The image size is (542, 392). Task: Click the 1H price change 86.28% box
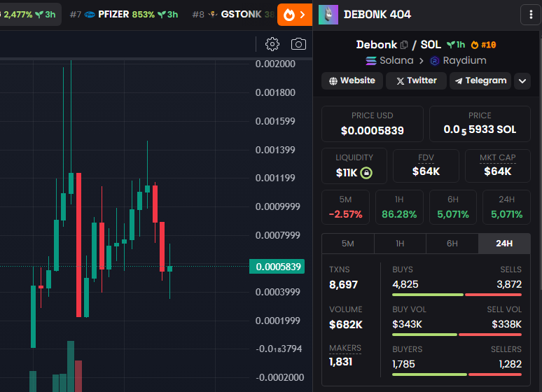[x=399, y=207]
